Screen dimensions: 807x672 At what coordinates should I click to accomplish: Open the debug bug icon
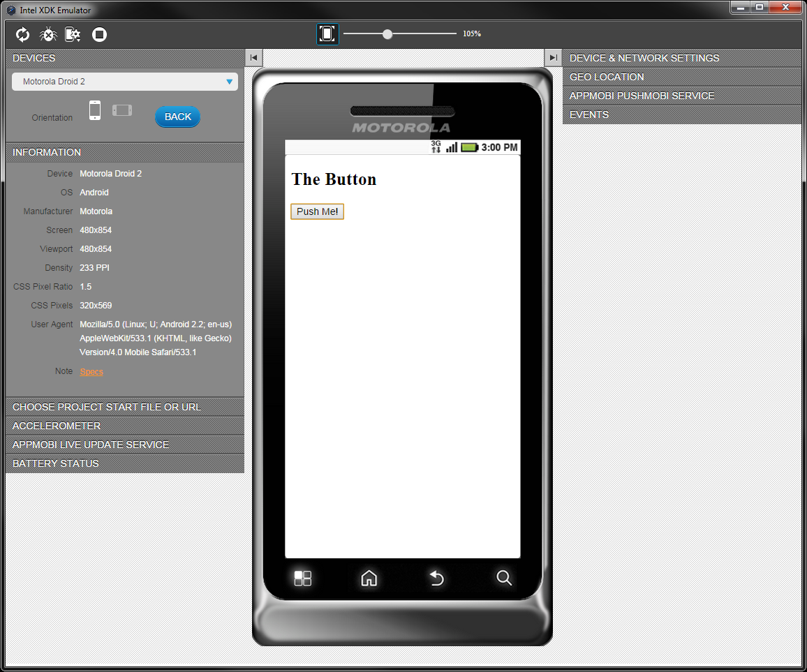click(48, 34)
